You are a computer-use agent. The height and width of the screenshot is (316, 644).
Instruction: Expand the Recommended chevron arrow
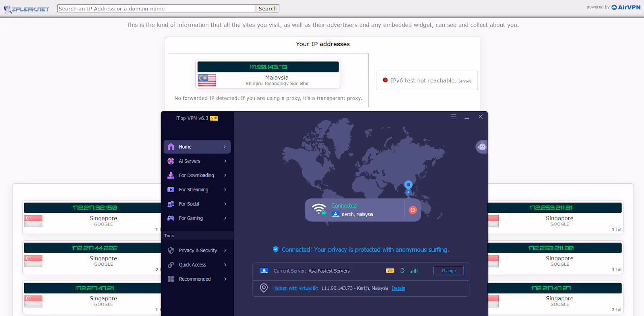click(225, 279)
